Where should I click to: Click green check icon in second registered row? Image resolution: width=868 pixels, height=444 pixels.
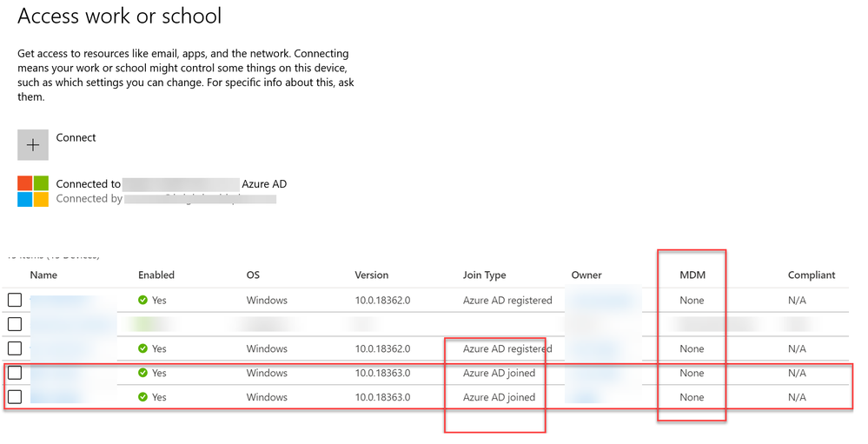click(142, 348)
